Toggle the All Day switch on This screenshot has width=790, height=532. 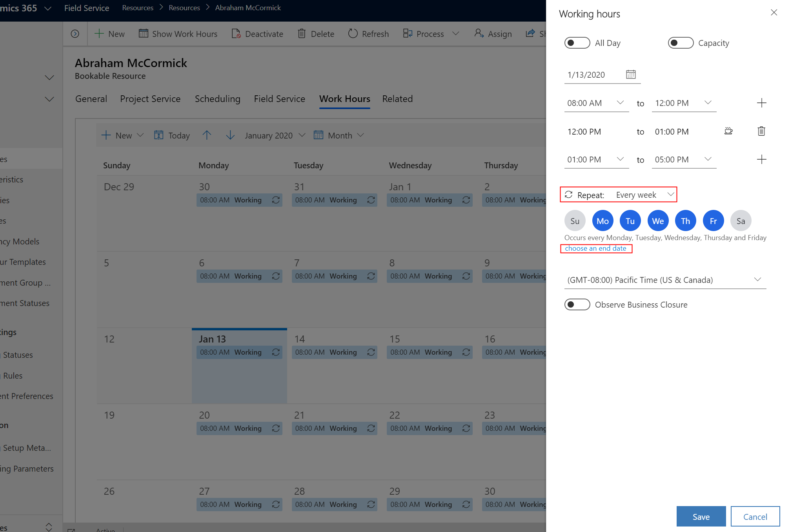coord(576,42)
